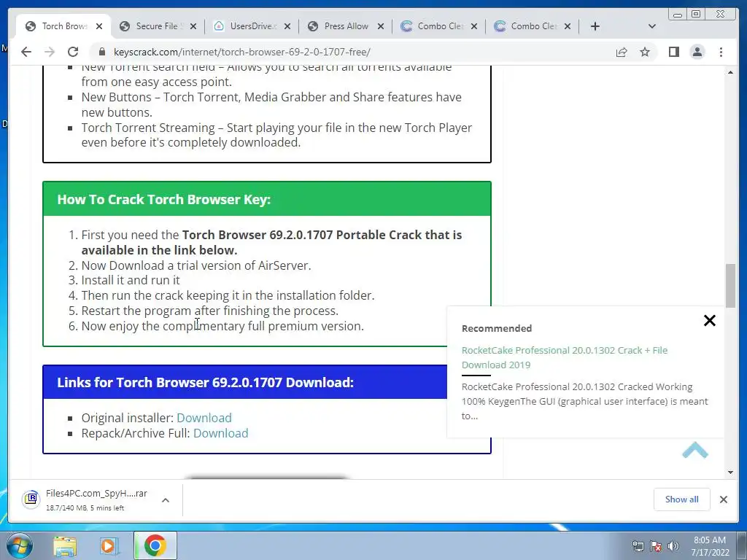Click the forward navigation arrow

point(50,52)
